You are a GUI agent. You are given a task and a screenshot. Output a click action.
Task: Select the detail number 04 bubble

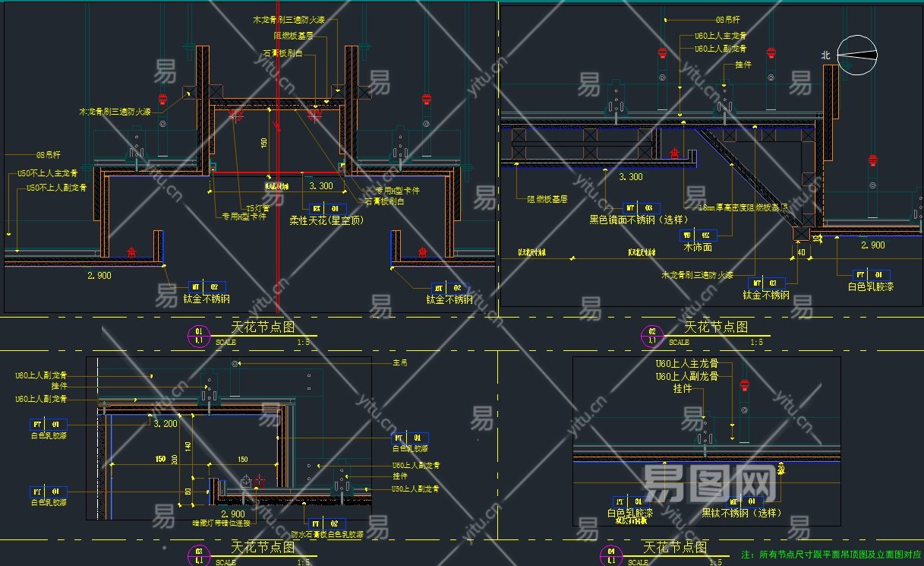click(612, 556)
